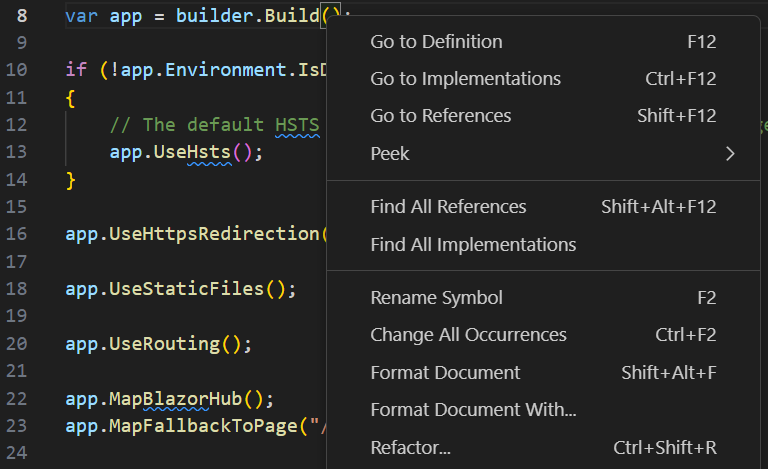Screen dimensions: 768x469
Task: Click the HSTS comment on line 12
Action: [297, 125]
